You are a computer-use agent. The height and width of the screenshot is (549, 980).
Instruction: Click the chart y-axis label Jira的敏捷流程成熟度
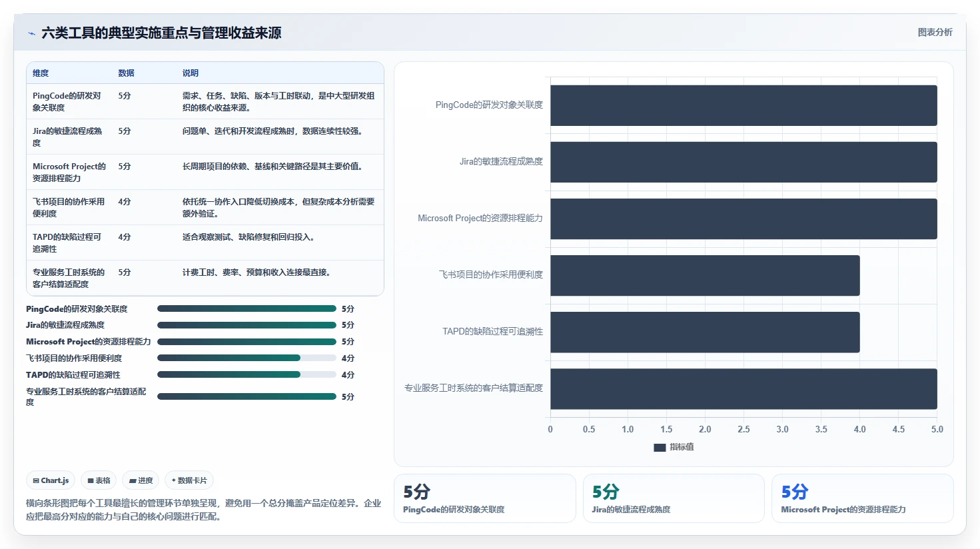coord(501,161)
